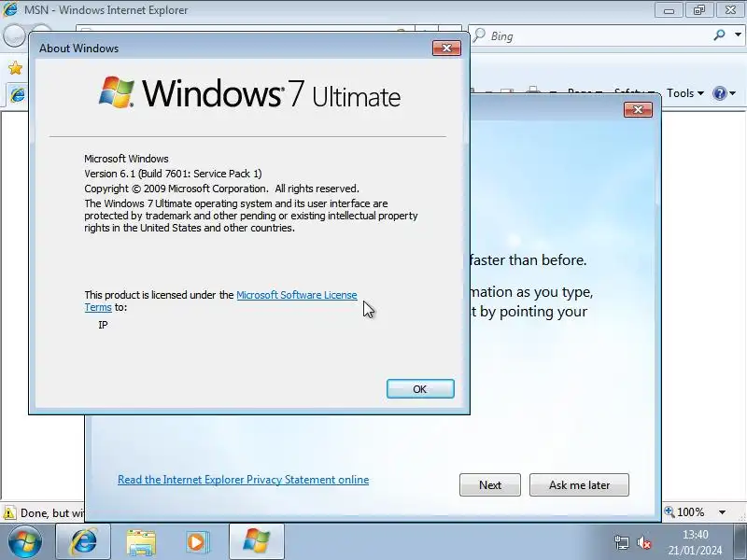Click the Back button in Internet Explorer
747x560 pixels.
coord(14,35)
